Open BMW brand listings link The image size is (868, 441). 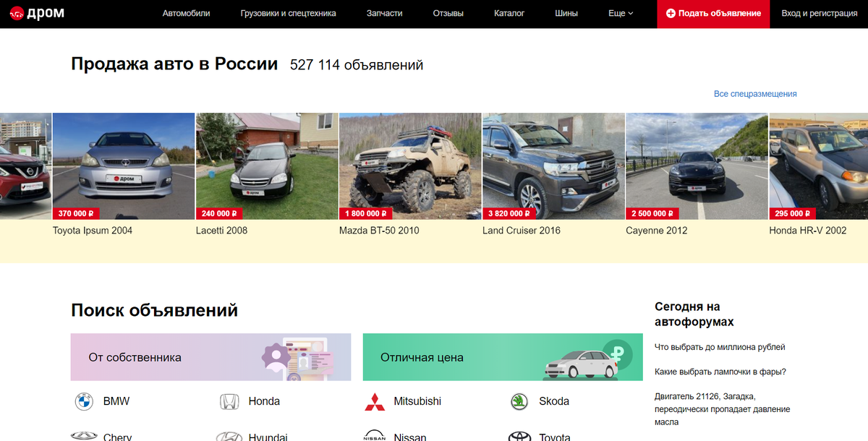(x=116, y=401)
